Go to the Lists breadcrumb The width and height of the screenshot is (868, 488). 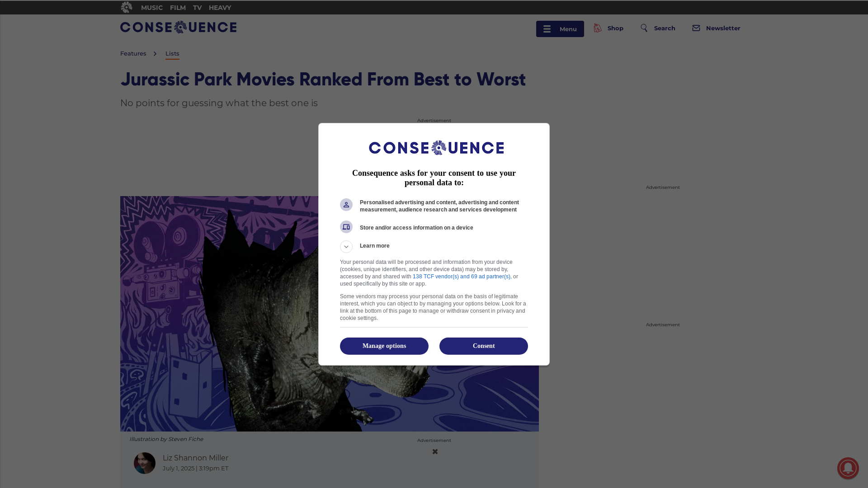click(172, 53)
